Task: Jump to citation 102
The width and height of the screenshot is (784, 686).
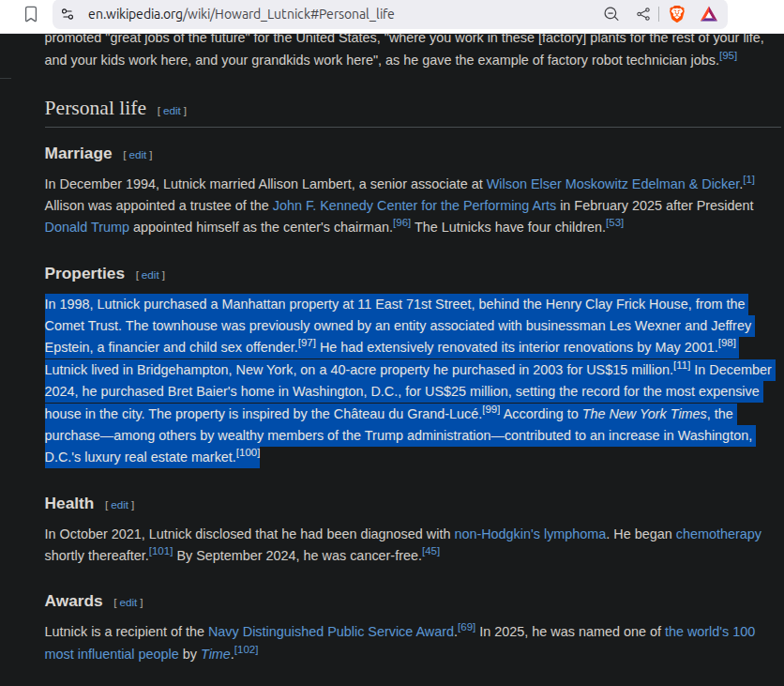Action: coord(246,650)
